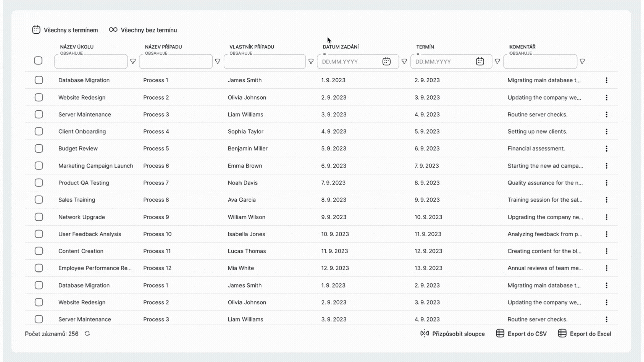Click the Komentář filter text field
The width and height of the screenshot is (644, 362).
540,62
